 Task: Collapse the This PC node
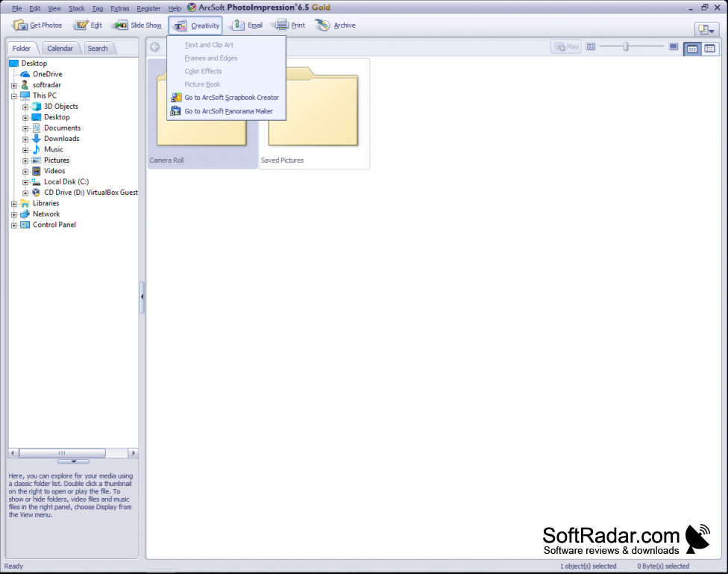tap(14, 96)
